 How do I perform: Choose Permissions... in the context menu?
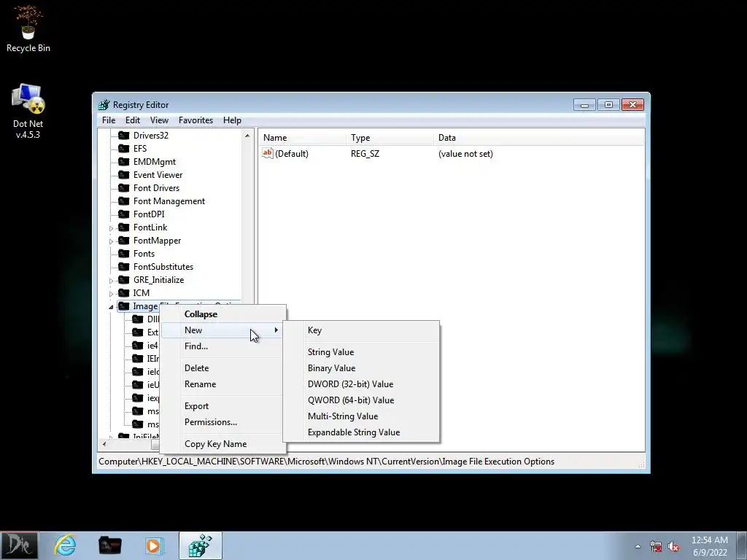click(223, 422)
